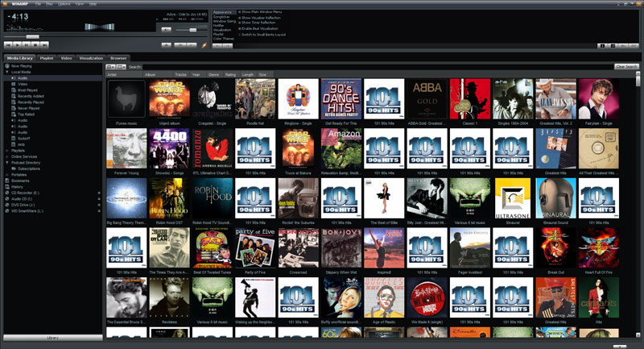Open the Options menu

coord(64,4)
